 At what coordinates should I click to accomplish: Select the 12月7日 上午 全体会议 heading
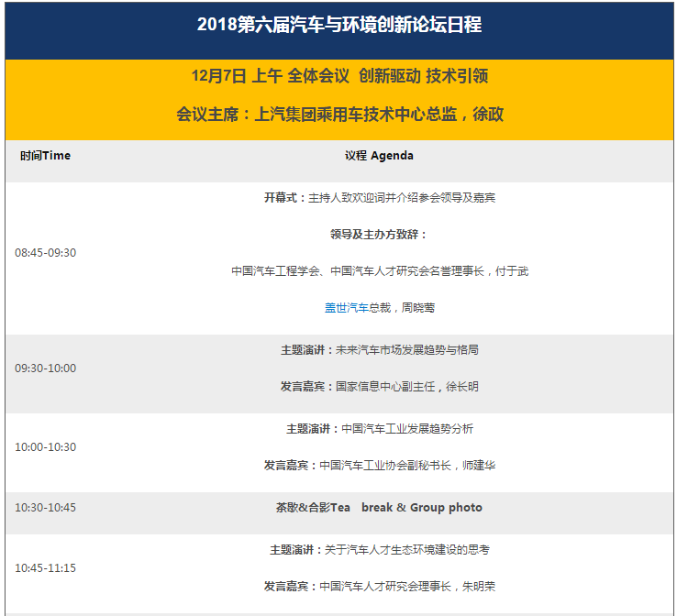339,75
